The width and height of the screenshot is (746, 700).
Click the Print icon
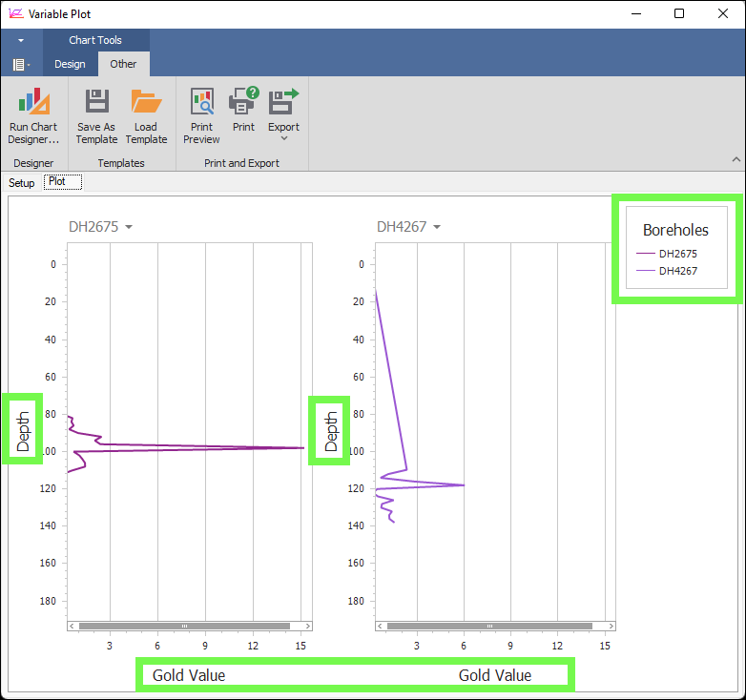pyautogui.click(x=243, y=110)
